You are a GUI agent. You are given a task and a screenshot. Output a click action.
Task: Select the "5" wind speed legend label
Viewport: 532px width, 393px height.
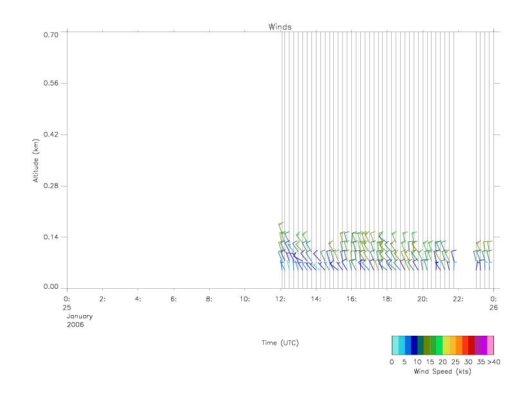tap(405, 361)
